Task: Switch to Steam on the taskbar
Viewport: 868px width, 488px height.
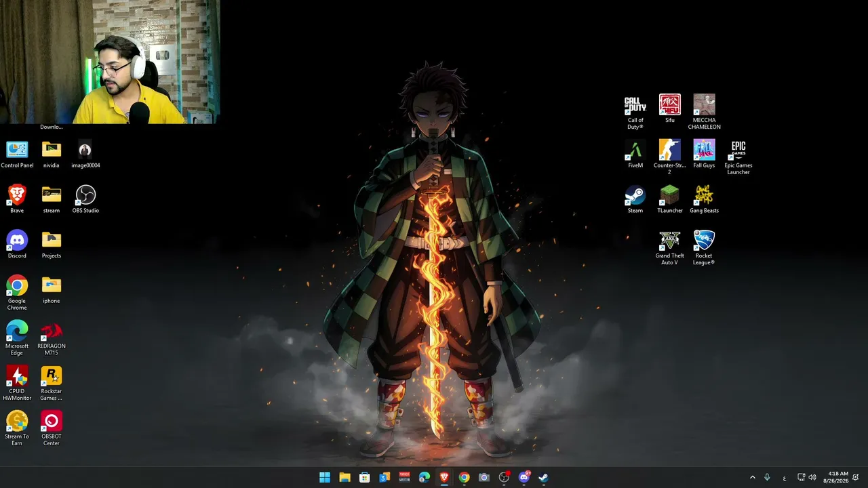Action: (543, 477)
